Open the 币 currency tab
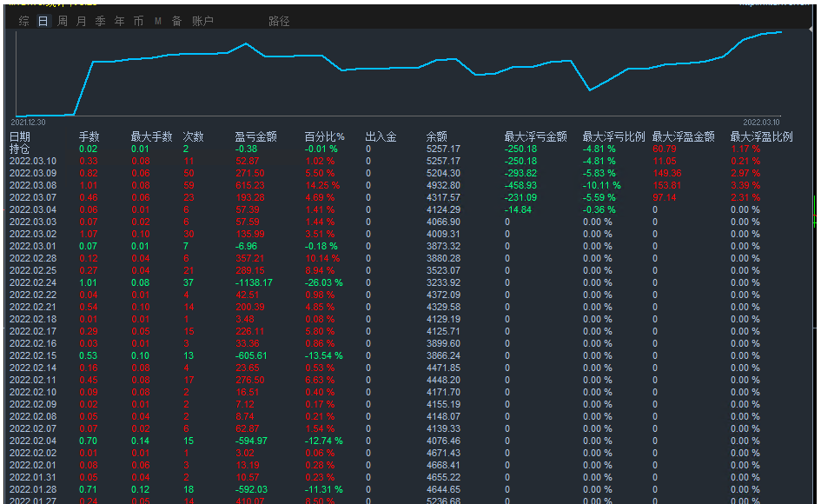Image resolution: width=821 pixels, height=504 pixels. coord(138,21)
